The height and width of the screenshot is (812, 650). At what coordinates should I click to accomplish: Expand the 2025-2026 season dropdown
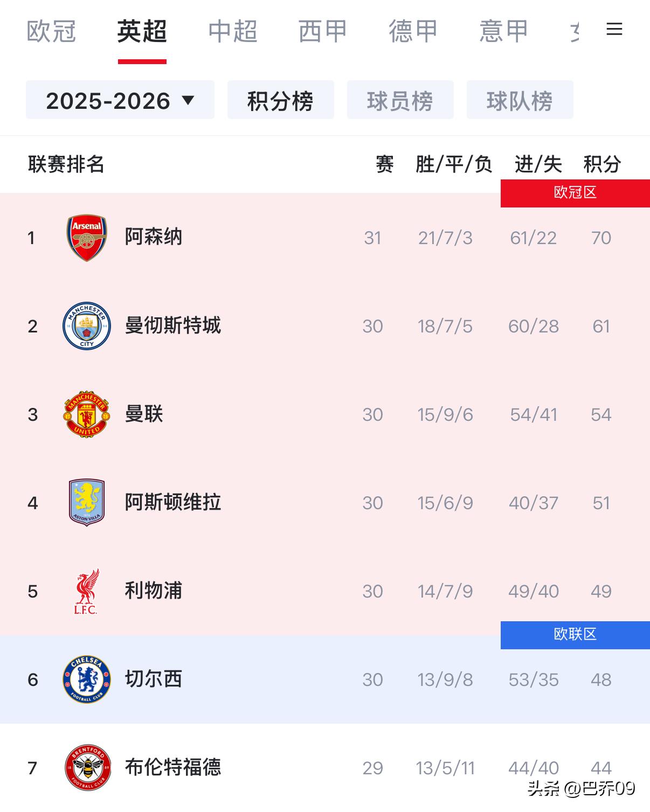pyautogui.click(x=120, y=100)
